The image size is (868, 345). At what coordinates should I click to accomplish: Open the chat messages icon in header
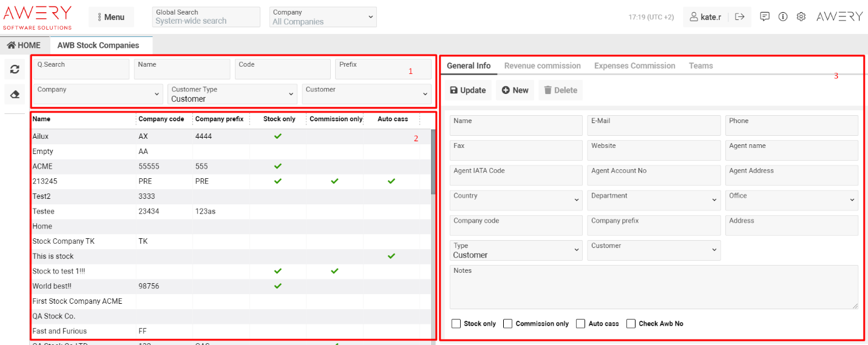765,17
